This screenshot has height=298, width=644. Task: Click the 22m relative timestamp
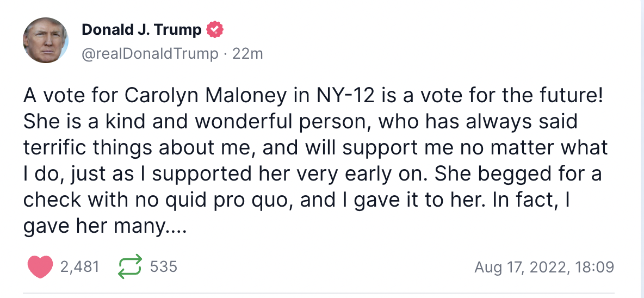pyautogui.click(x=247, y=54)
